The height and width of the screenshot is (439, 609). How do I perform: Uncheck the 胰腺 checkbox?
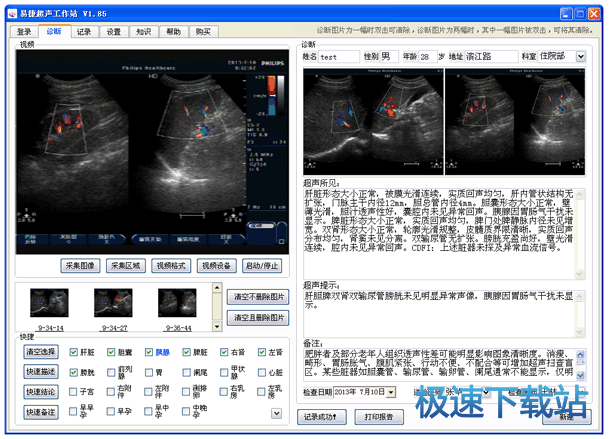(149, 352)
